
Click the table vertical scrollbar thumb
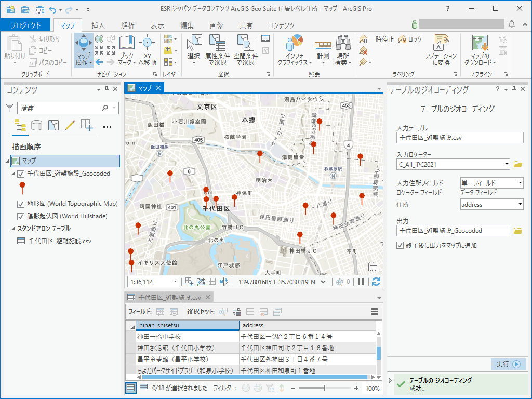pyautogui.click(x=379, y=353)
